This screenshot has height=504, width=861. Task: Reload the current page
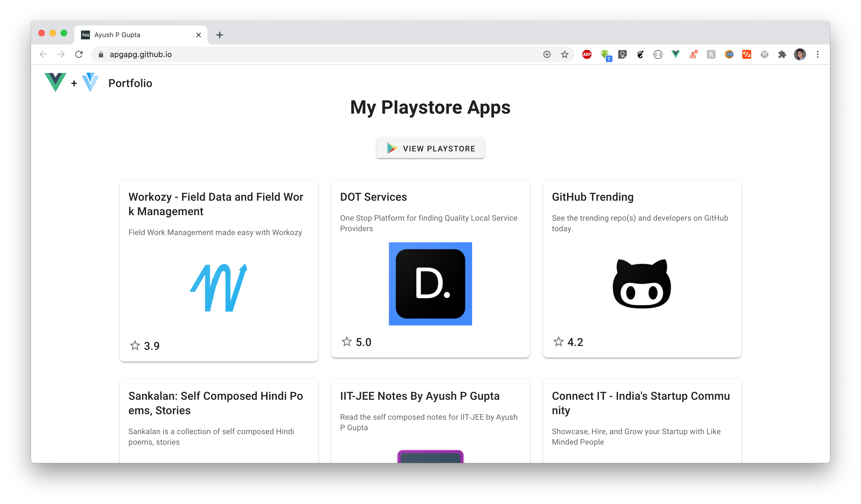tap(79, 54)
